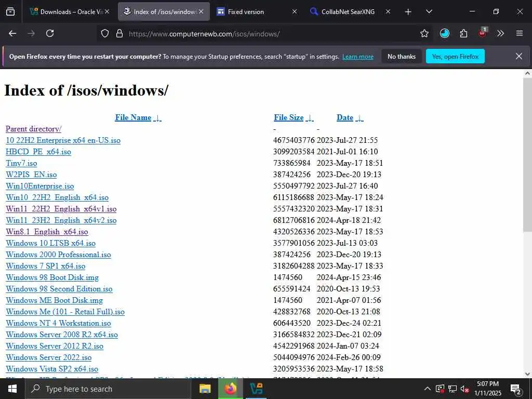Select Index of /isos/windows tab
The width and height of the screenshot is (532, 399).
(164, 11)
